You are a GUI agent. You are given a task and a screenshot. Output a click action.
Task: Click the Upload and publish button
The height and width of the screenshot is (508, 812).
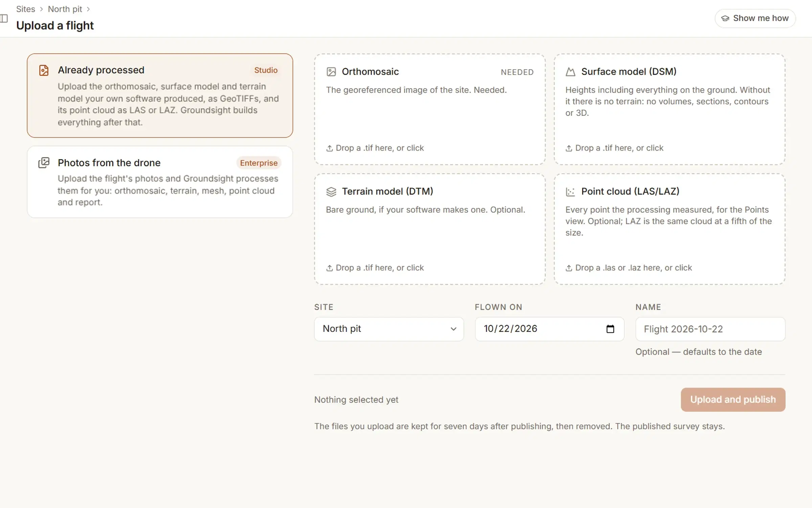[733, 400]
